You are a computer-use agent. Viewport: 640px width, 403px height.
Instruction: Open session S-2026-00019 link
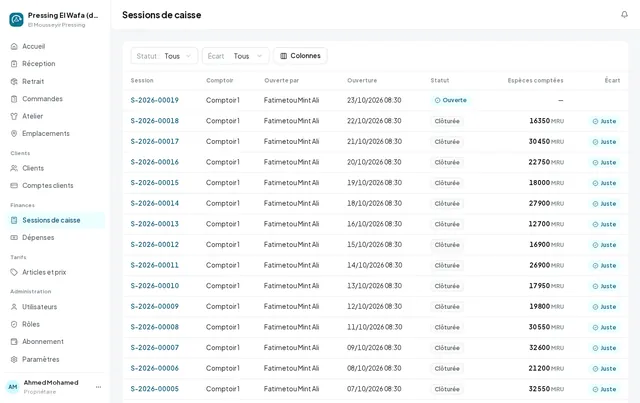coord(155,100)
